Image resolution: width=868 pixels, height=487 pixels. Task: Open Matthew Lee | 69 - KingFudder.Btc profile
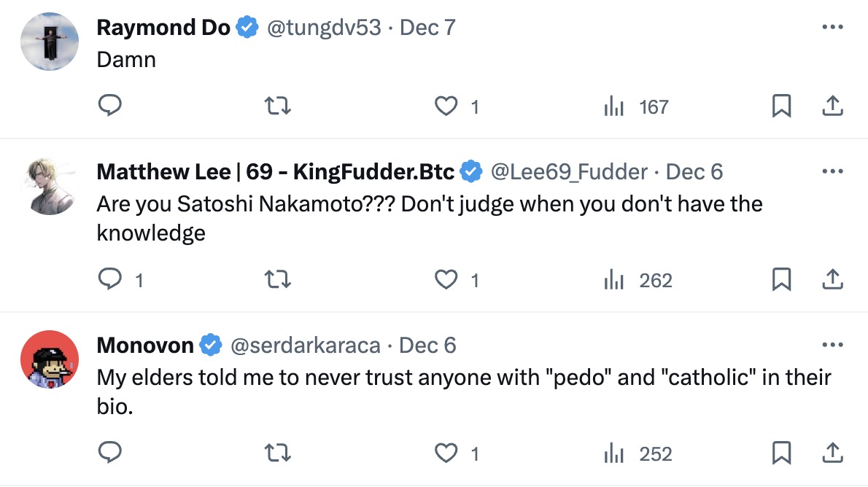tap(275, 172)
